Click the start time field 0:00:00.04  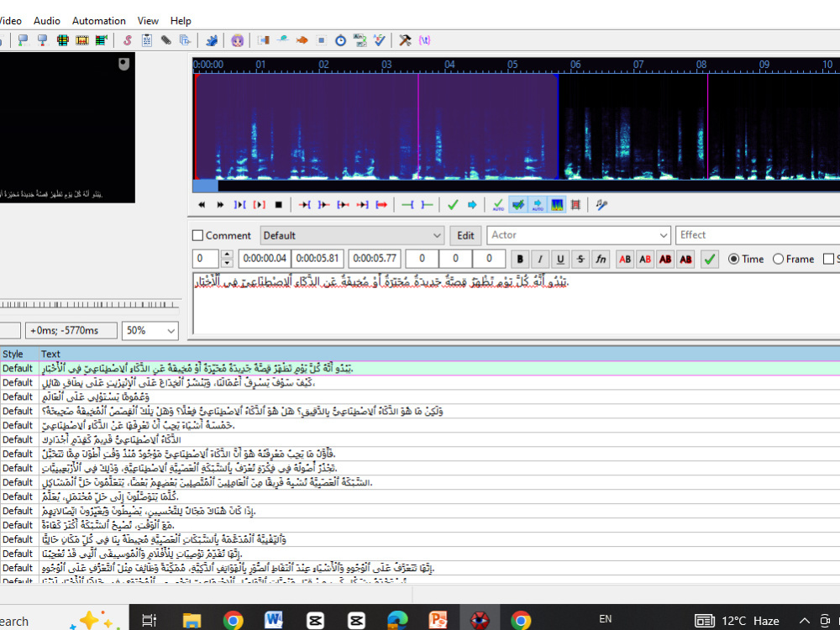coord(265,259)
